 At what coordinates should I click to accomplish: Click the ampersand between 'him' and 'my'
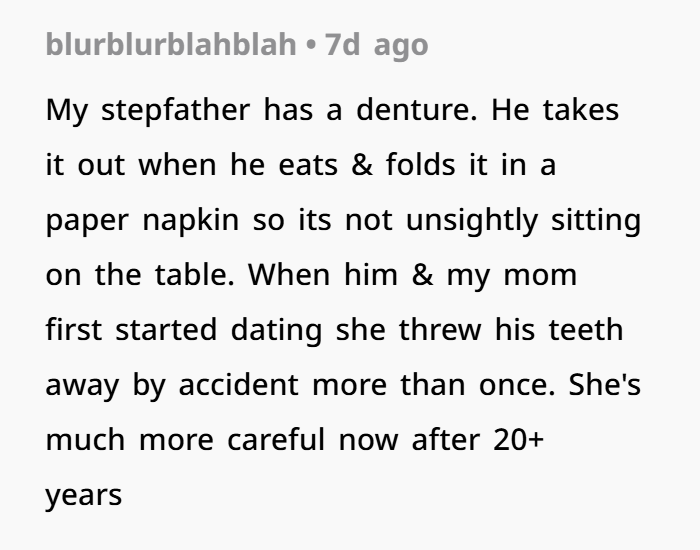click(x=422, y=275)
